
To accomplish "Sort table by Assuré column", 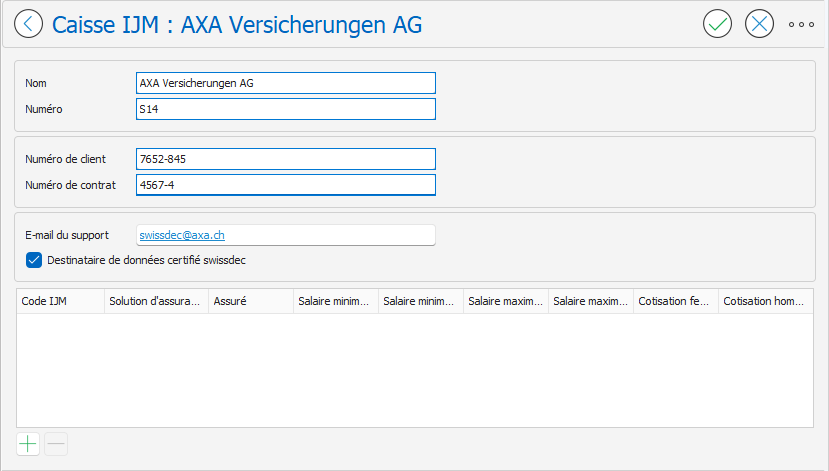I will 250,300.
